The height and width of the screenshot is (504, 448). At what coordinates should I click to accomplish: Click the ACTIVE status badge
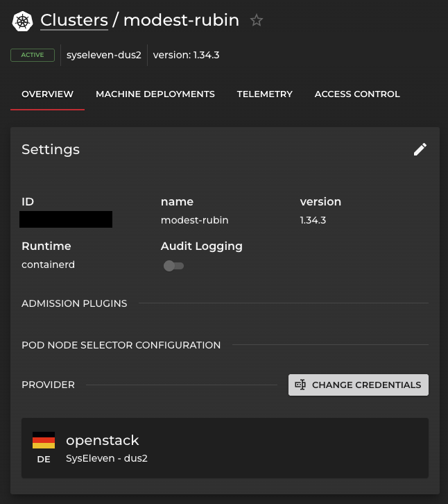33,55
